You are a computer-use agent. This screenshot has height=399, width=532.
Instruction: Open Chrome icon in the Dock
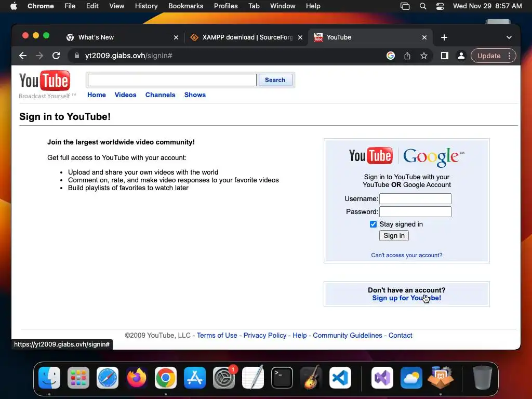166,378
